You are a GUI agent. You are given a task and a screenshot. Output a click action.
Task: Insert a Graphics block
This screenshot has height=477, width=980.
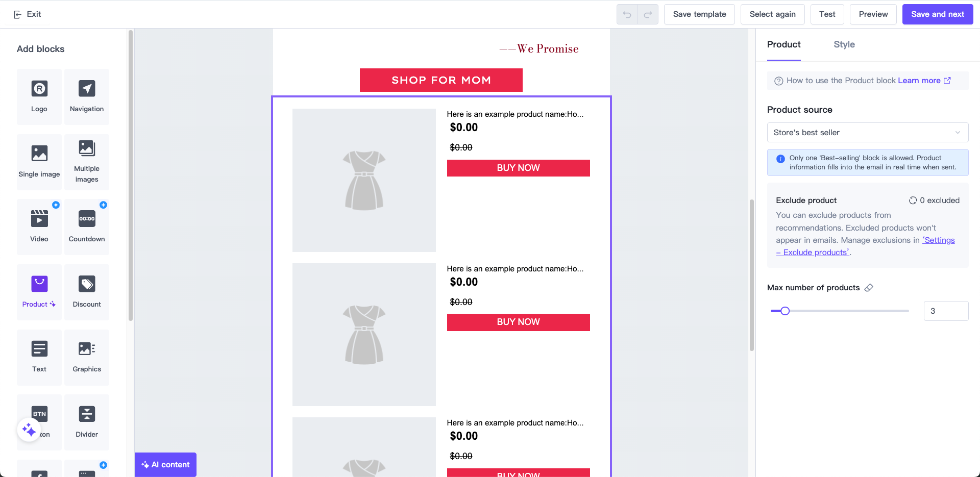(87, 357)
